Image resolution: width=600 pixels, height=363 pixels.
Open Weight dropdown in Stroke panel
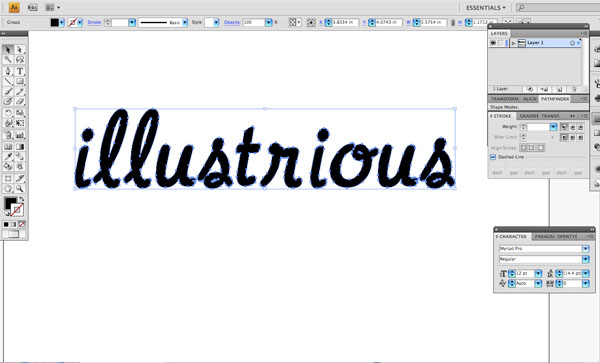(x=553, y=127)
